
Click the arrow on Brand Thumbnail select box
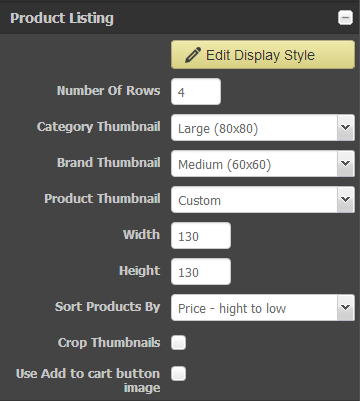(x=346, y=164)
